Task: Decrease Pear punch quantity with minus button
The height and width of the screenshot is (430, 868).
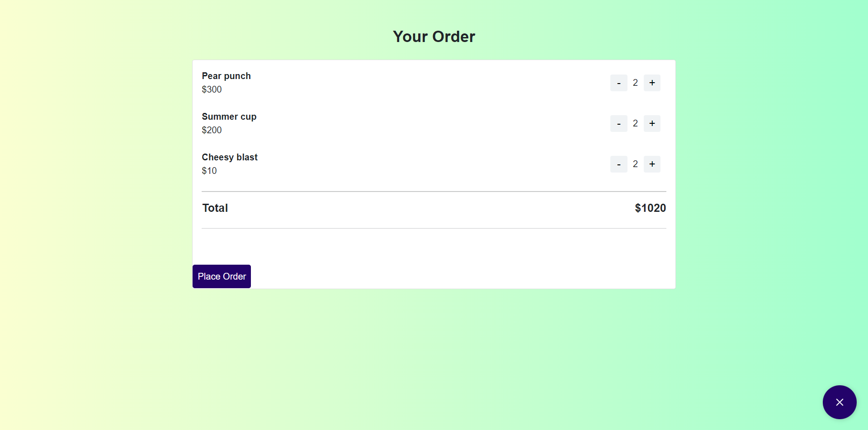Action: pos(618,83)
